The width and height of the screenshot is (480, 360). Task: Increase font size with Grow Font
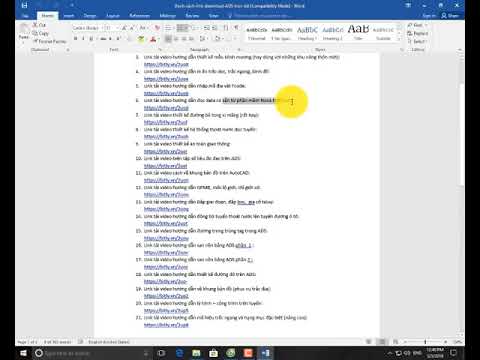pos(124,28)
